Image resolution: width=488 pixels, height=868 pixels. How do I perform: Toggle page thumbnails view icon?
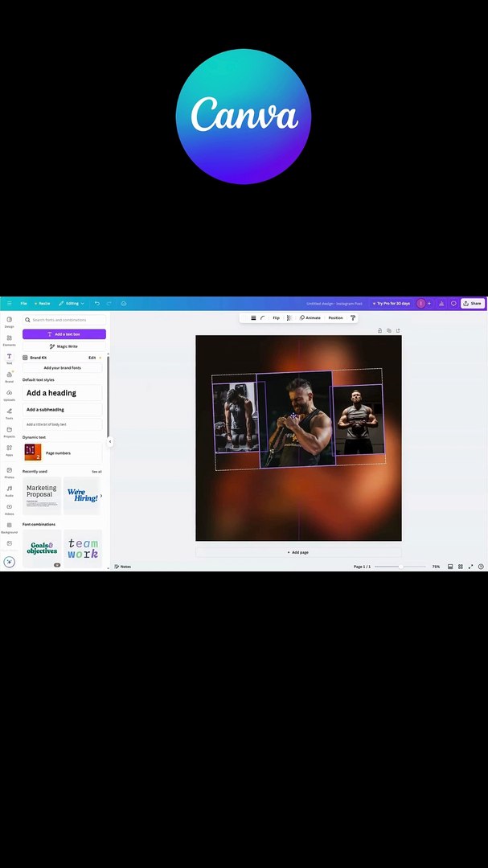[x=450, y=567]
